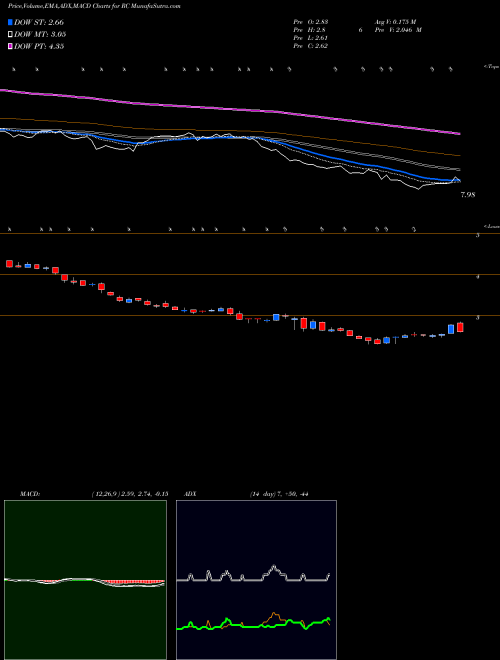The width and height of the screenshot is (500, 660).
Task: Select the 'Pre C: 2.62' close value
Action: point(311,46)
